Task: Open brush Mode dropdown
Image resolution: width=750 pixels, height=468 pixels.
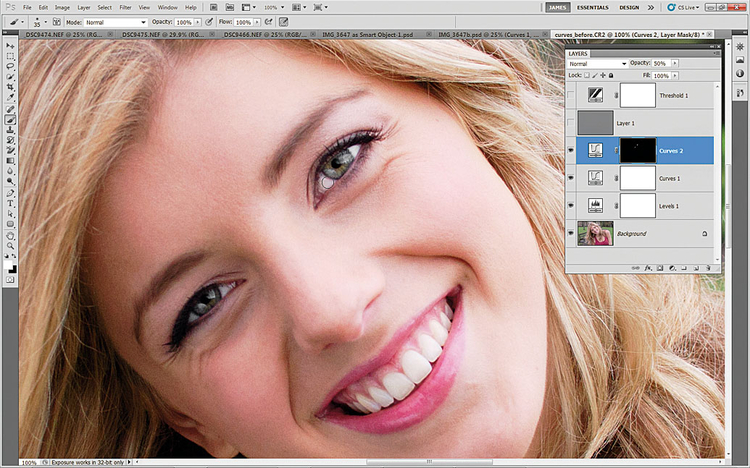Action: coord(116,22)
